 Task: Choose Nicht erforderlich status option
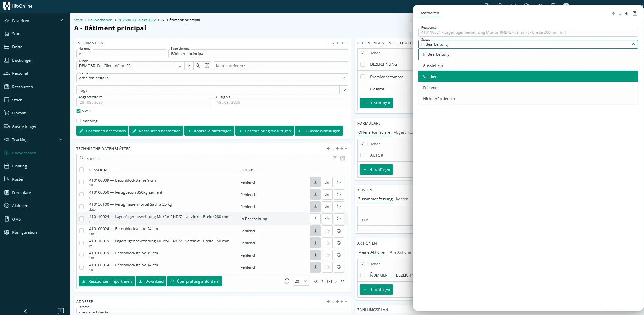coord(528,99)
